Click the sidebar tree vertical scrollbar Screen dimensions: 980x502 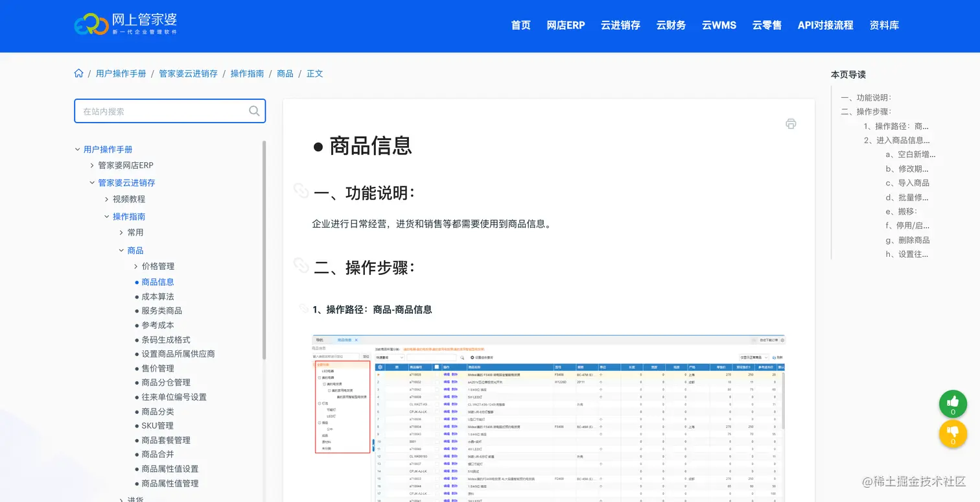point(264,250)
